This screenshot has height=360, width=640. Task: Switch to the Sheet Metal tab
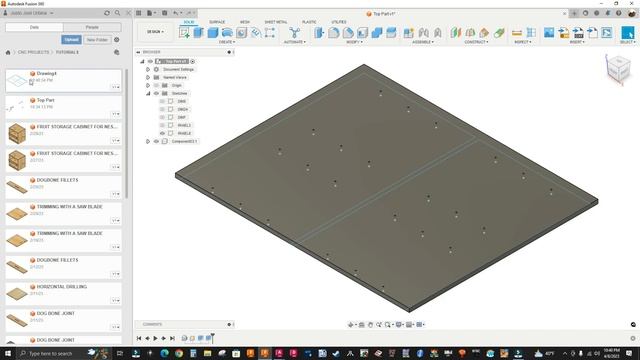(276, 22)
